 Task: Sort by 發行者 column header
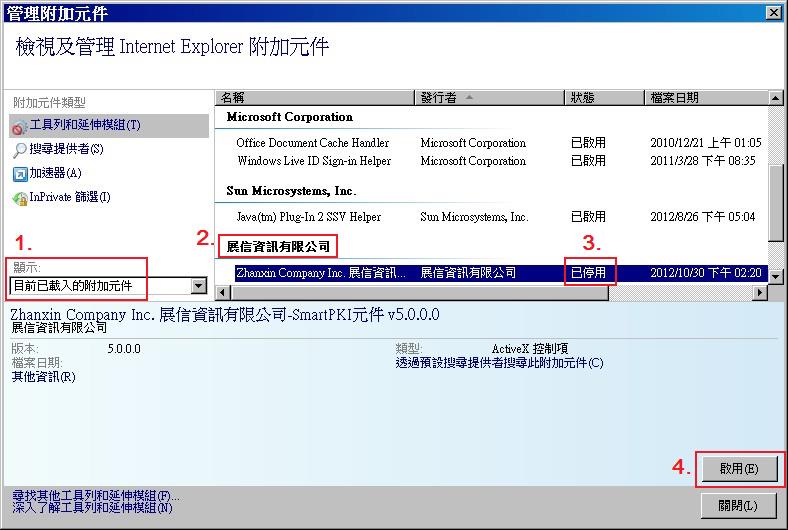(x=489, y=97)
